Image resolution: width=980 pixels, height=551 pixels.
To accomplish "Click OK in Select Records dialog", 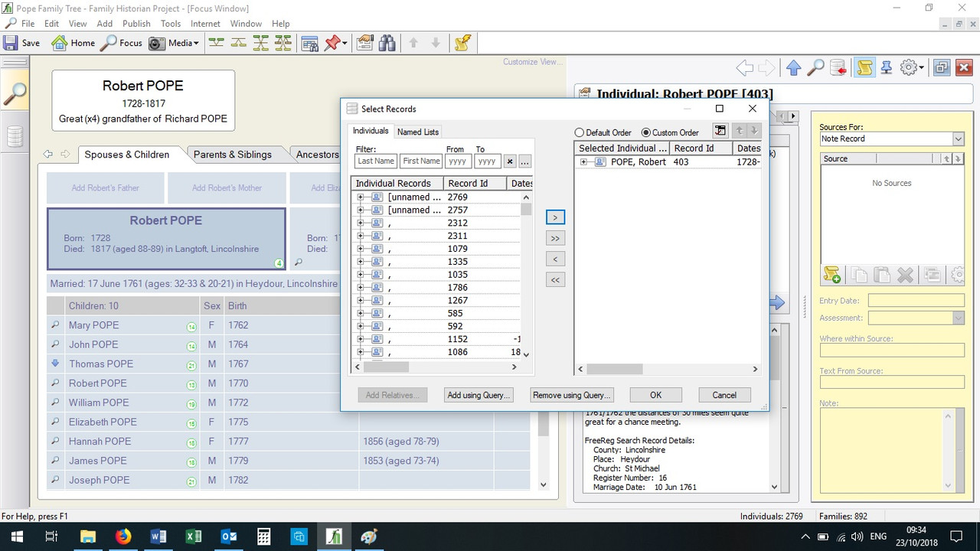I will tap(655, 395).
